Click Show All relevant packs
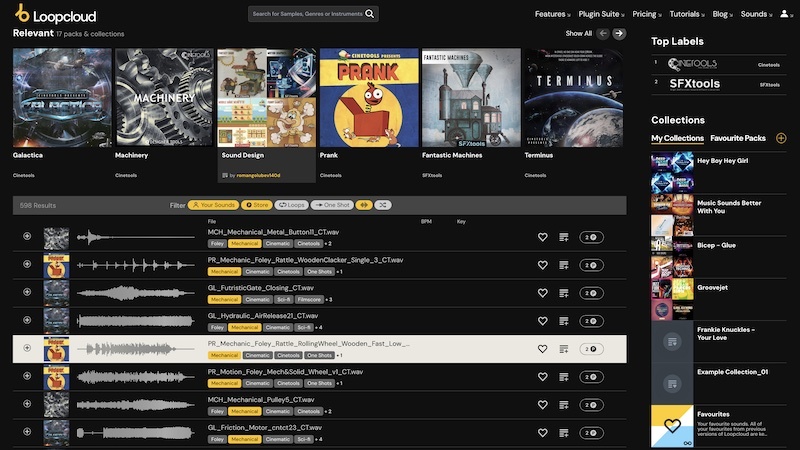The width and height of the screenshot is (800, 450). [579, 34]
